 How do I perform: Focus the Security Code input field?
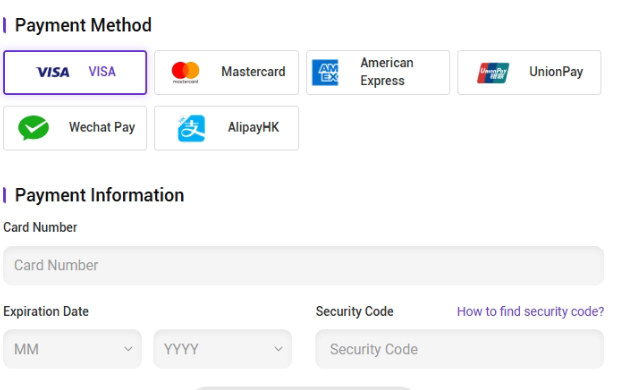460,349
